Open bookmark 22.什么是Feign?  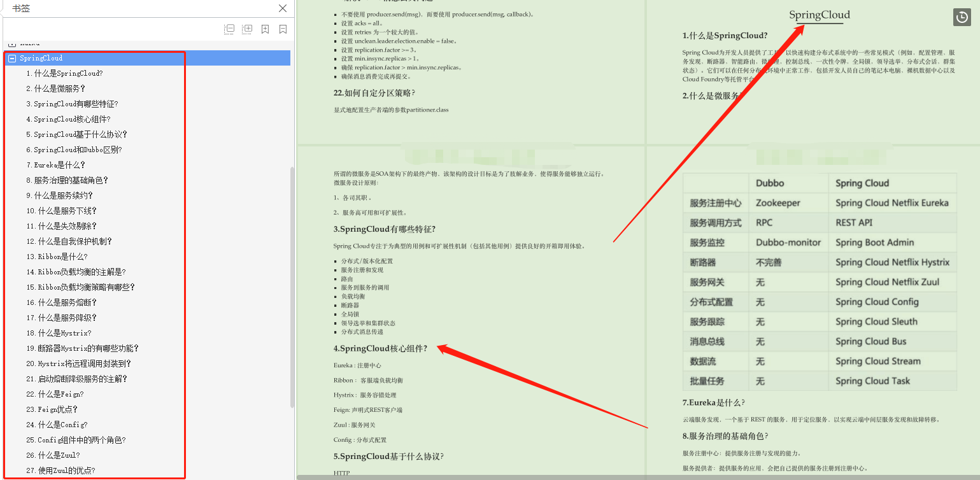point(55,394)
